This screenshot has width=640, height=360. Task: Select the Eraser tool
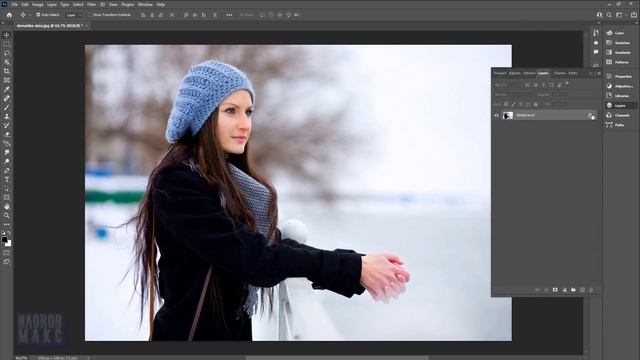point(7,134)
